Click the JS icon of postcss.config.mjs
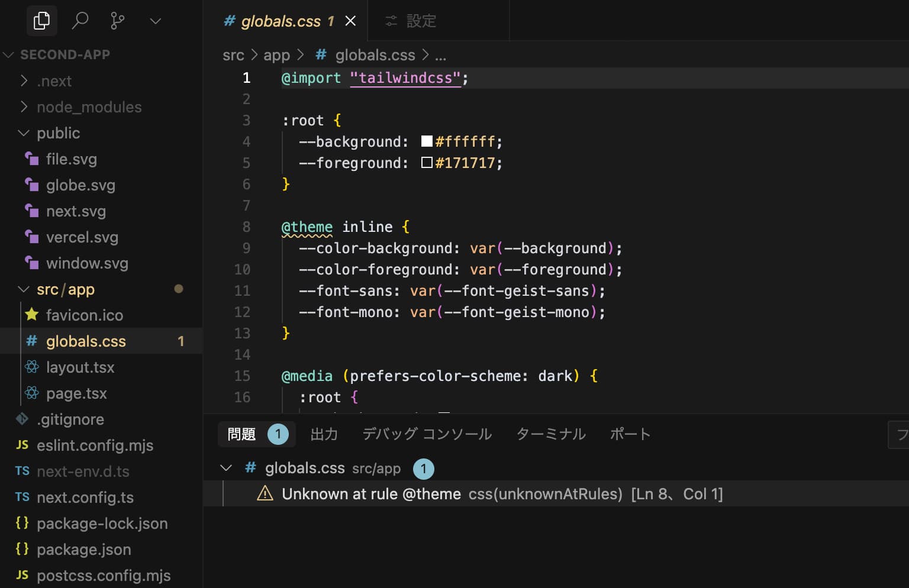This screenshot has width=909, height=588. click(22, 575)
